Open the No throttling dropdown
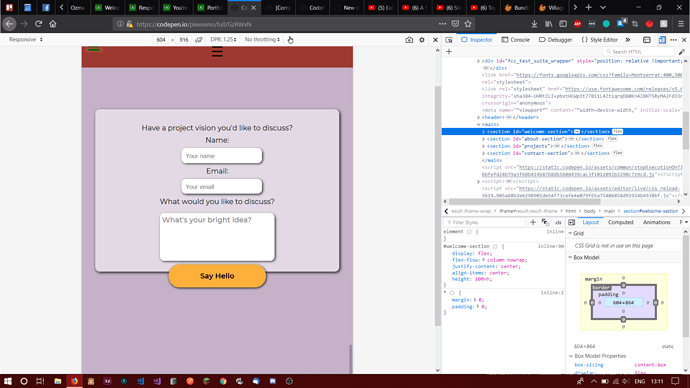The image size is (690, 388). click(262, 40)
